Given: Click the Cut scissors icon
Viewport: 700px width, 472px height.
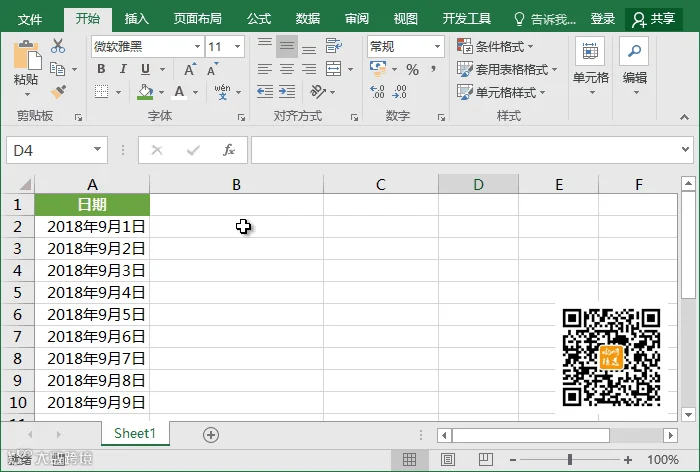Looking at the screenshot, I should coord(58,46).
